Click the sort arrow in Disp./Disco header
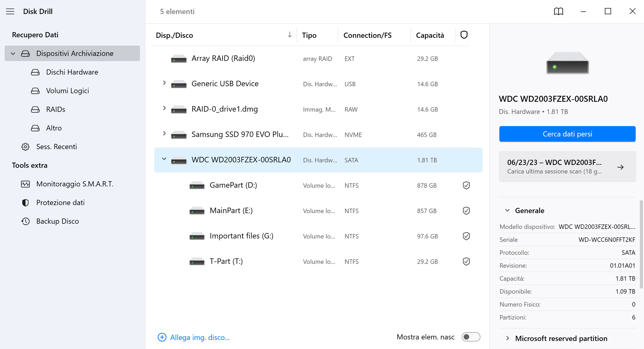 (290, 35)
